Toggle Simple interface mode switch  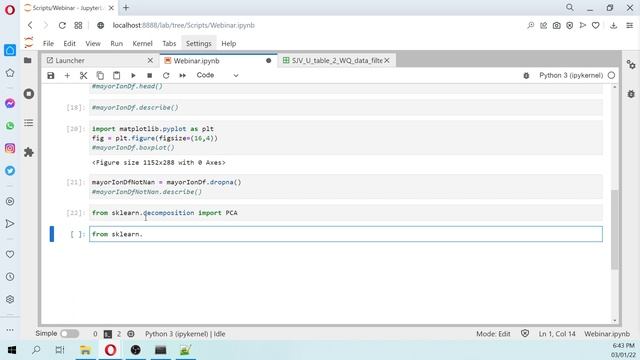69,333
